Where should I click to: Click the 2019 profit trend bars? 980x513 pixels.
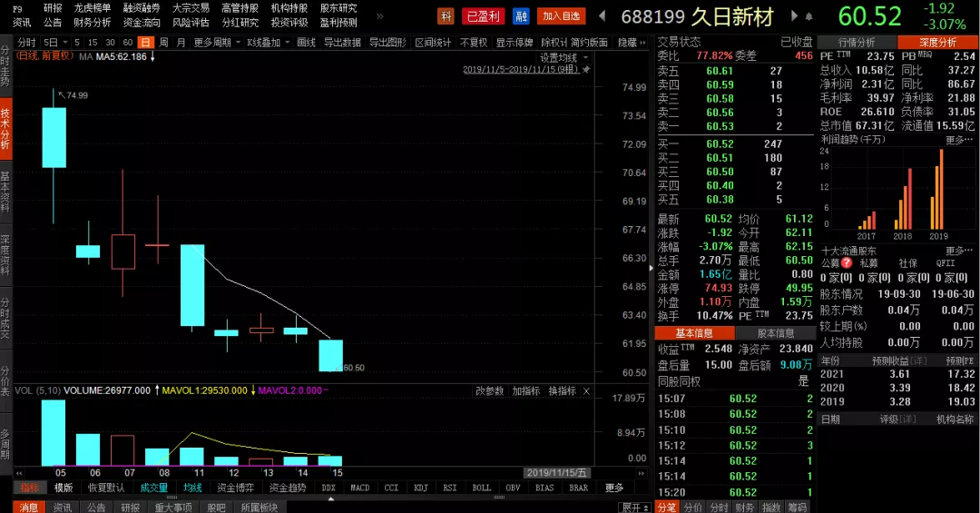[936, 189]
